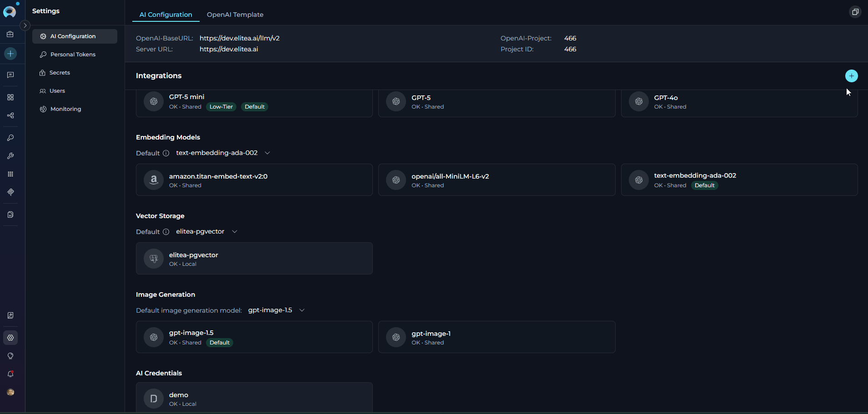Click the lightbulb tips icon in sidebar
This screenshot has width=868, height=414.
click(10, 356)
